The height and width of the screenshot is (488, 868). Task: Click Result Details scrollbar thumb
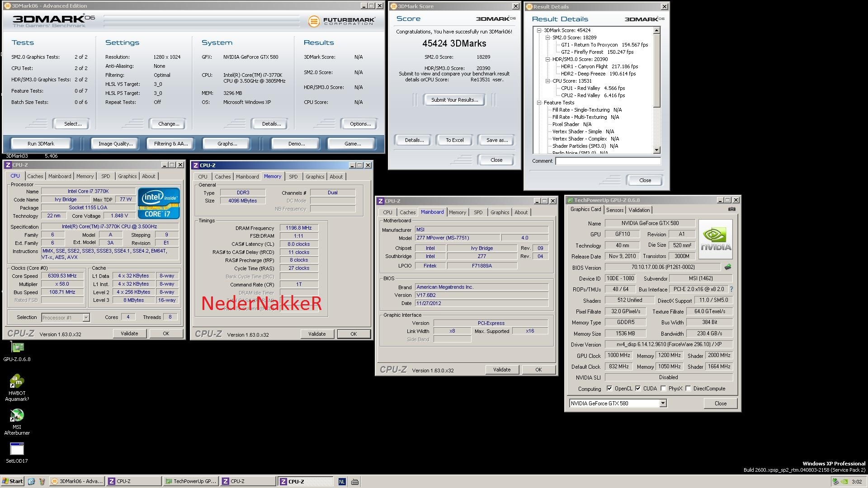[x=657, y=71]
